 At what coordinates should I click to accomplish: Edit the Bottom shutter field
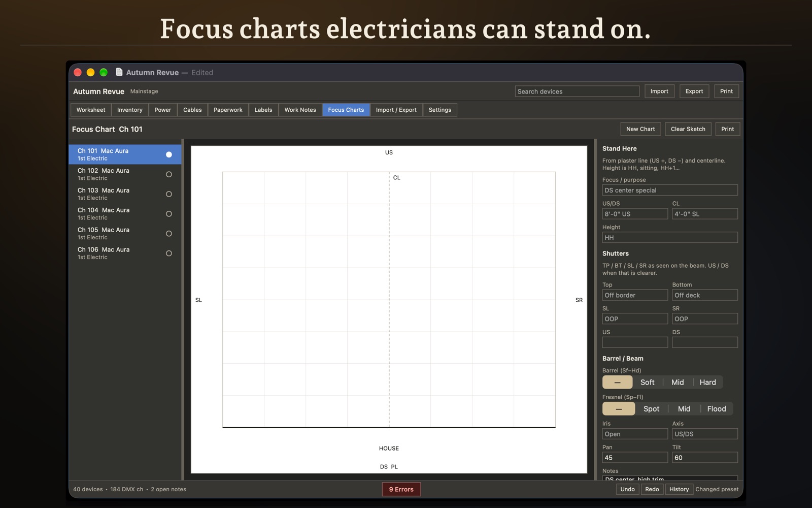[705, 295]
